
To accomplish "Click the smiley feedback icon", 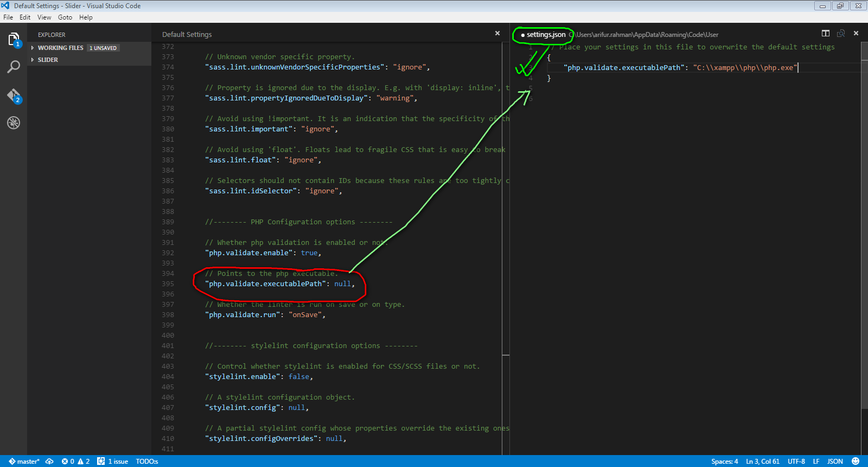I will coord(856,462).
